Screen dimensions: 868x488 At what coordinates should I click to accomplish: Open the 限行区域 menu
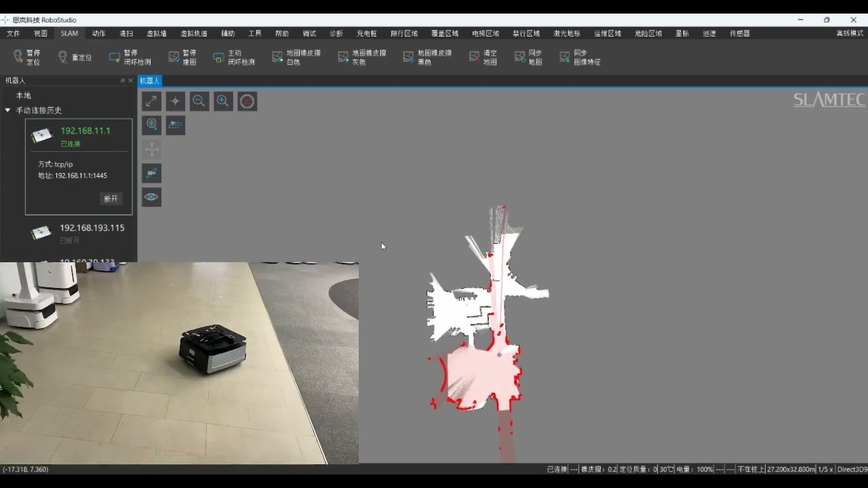(x=404, y=33)
